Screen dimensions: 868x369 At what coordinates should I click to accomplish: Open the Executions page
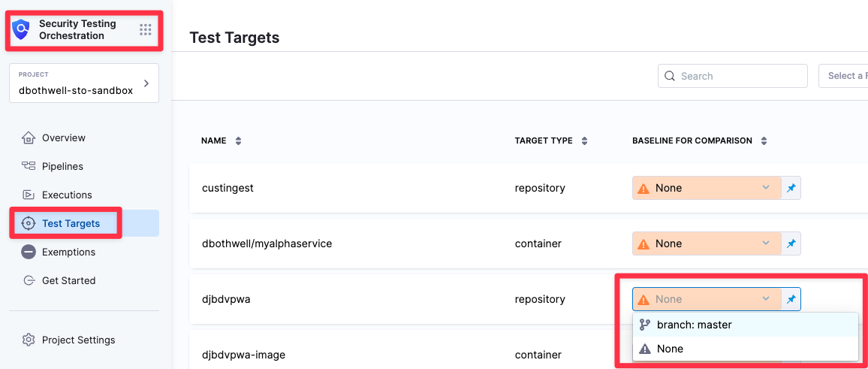point(67,195)
